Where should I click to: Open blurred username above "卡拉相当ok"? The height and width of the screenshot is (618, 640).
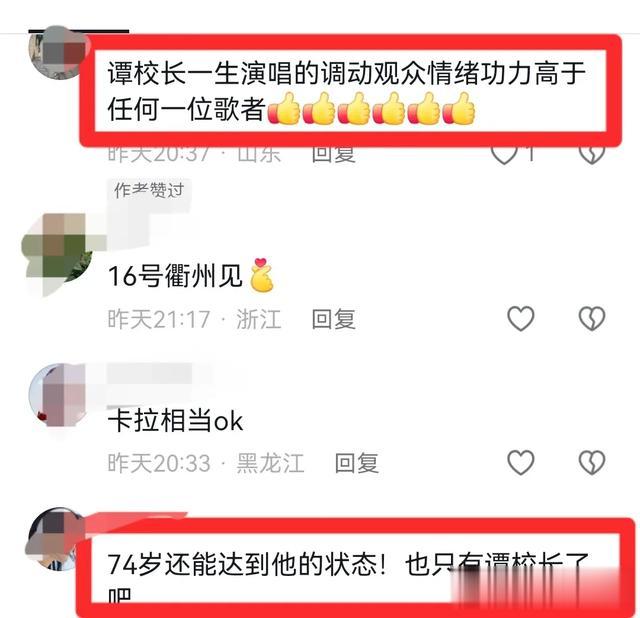coord(150,374)
